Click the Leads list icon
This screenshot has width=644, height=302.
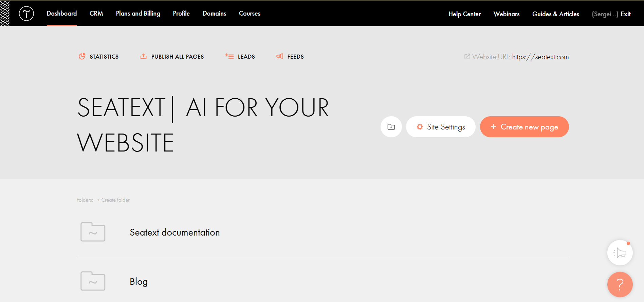pyautogui.click(x=229, y=56)
